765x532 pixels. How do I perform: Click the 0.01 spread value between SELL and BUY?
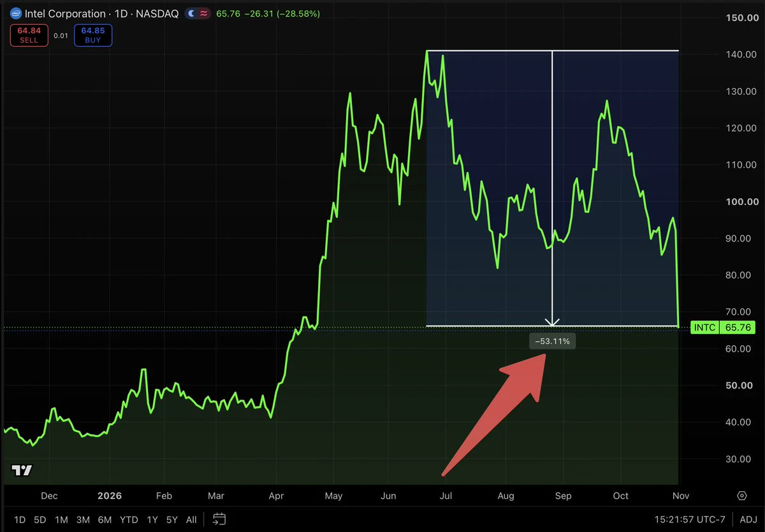click(x=61, y=36)
